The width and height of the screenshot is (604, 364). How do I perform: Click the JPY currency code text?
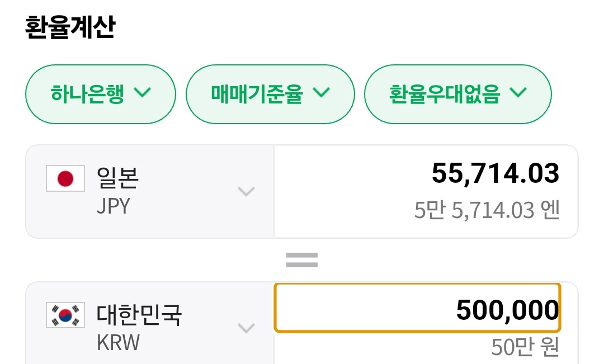[113, 206]
